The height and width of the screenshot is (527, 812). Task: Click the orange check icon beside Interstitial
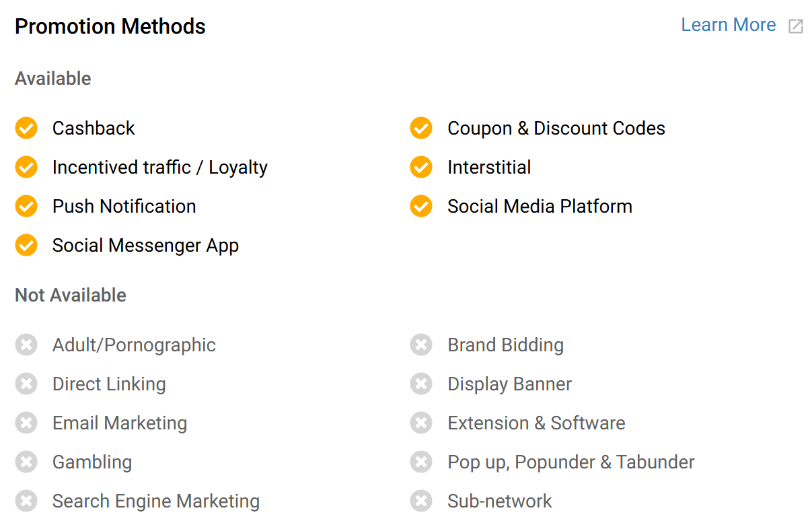click(421, 167)
